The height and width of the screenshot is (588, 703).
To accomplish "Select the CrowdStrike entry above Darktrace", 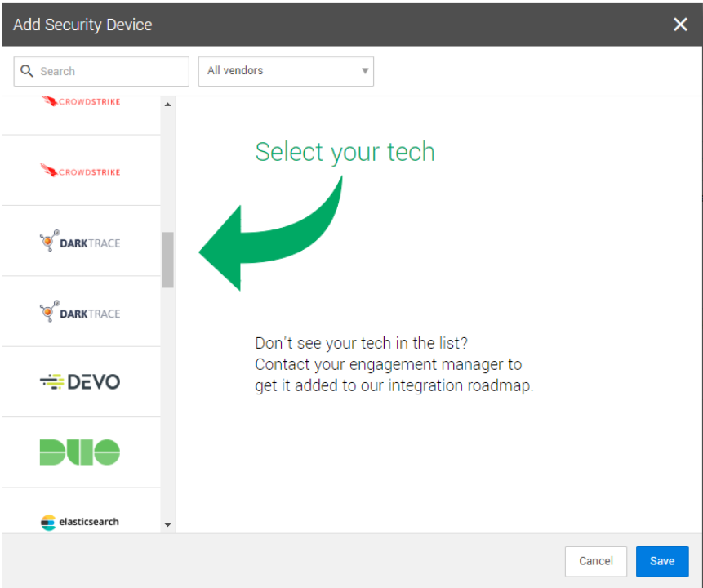I will (x=81, y=171).
